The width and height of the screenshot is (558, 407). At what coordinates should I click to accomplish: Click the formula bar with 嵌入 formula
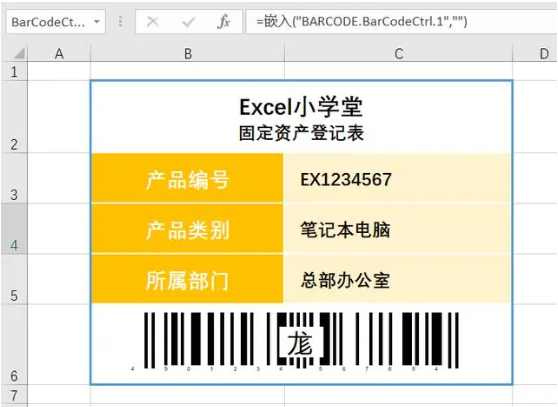[x=401, y=22]
